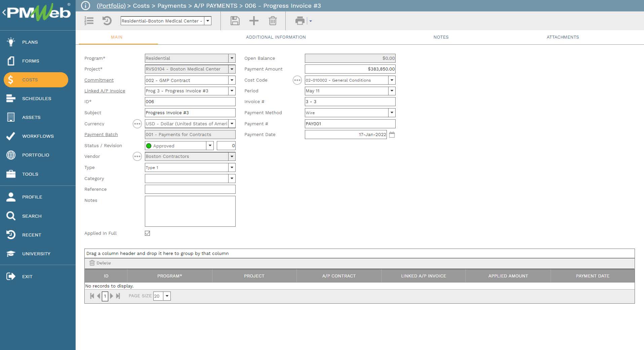Click the Subject input field
644x350 pixels.
coord(190,113)
